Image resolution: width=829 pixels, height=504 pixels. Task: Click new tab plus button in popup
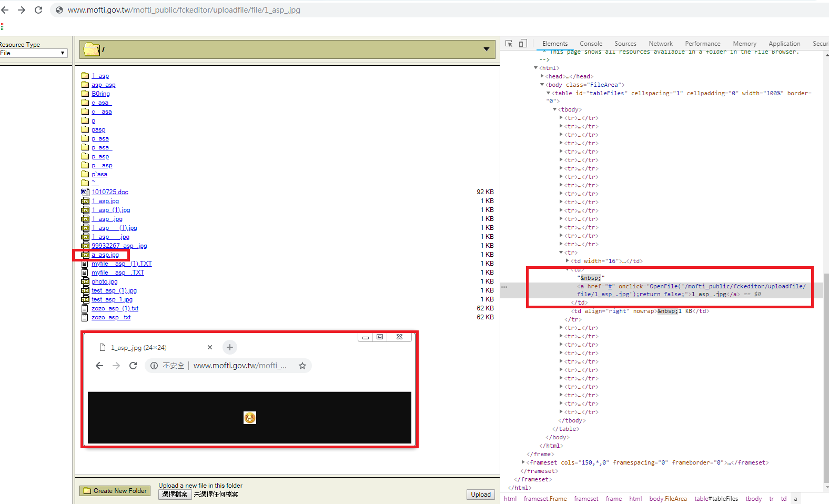pyautogui.click(x=230, y=347)
